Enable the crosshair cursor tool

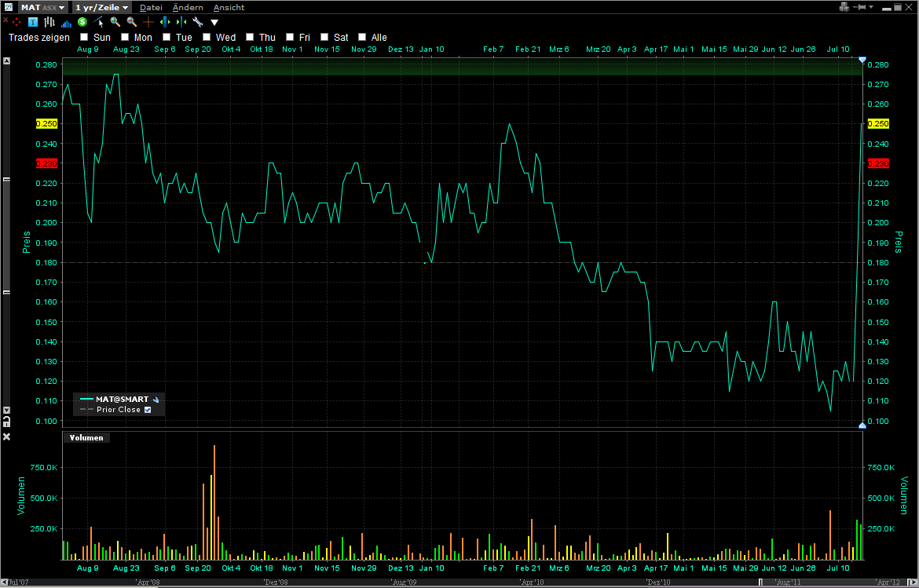[148, 22]
